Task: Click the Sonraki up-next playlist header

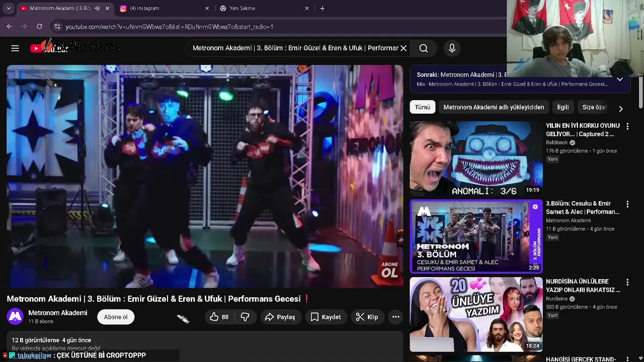Action: coord(520,79)
